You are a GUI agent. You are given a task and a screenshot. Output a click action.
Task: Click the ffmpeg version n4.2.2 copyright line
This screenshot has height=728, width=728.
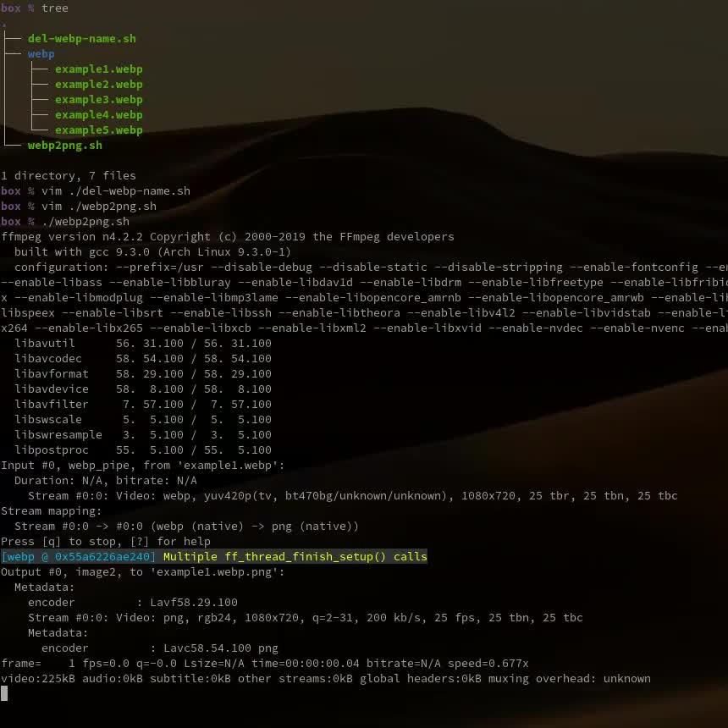pyautogui.click(x=228, y=237)
